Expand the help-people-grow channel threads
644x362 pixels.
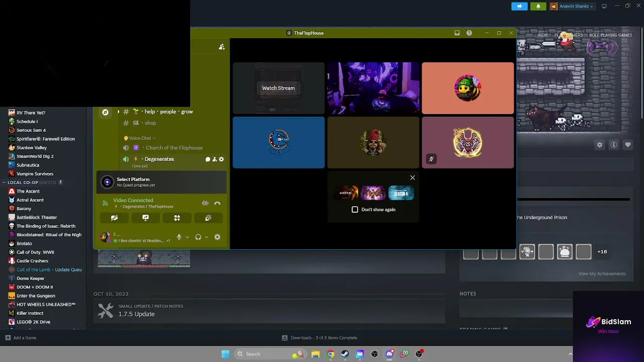[x=118, y=112]
